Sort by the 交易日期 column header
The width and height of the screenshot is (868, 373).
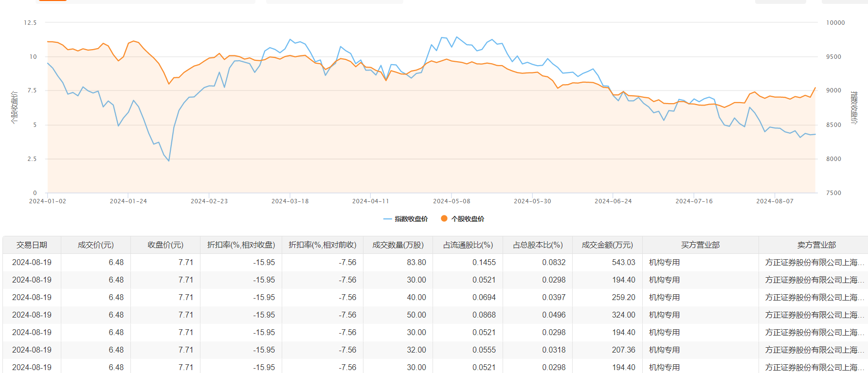pyautogui.click(x=32, y=245)
